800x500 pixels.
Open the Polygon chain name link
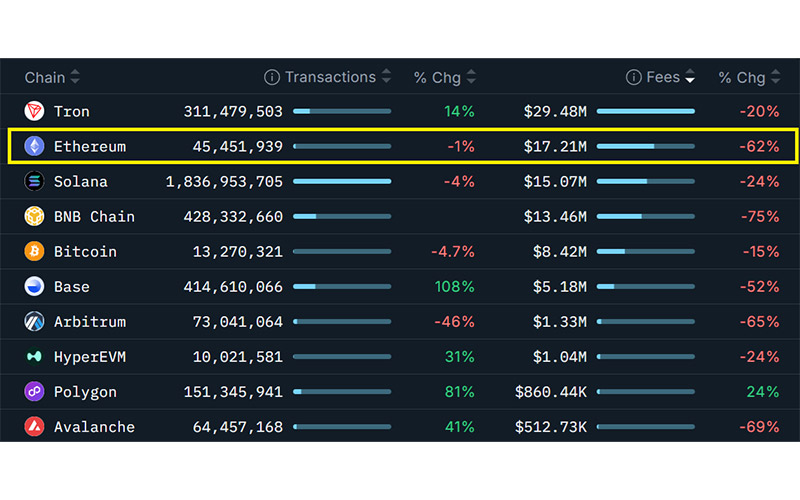pyautogui.click(x=85, y=392)
